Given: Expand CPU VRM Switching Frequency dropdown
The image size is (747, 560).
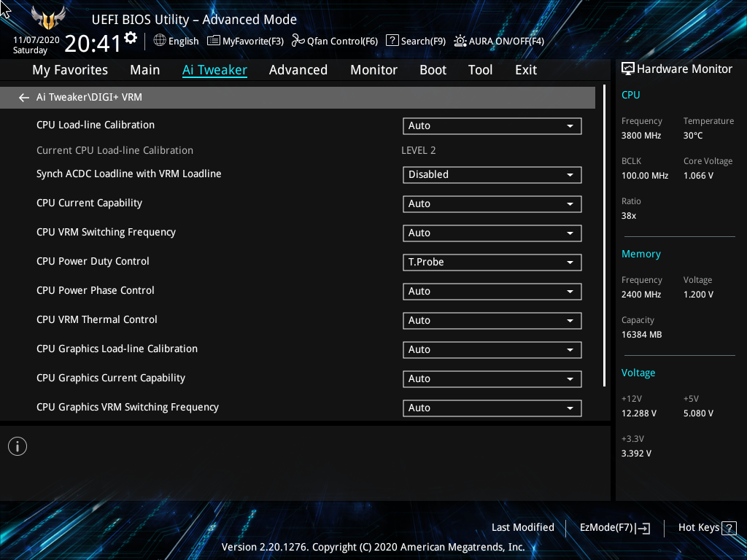Looking at the screenshot, I should tap(492, 233).
